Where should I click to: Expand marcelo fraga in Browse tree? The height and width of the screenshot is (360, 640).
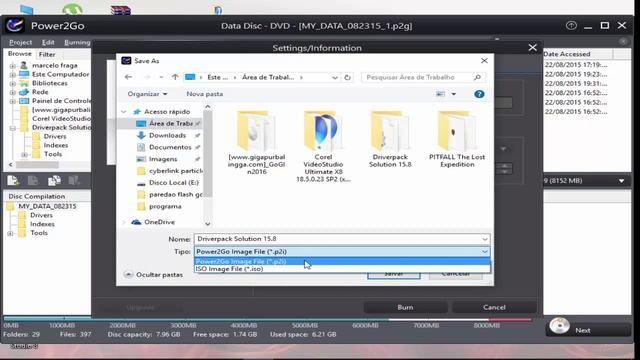tap(13, 66)
